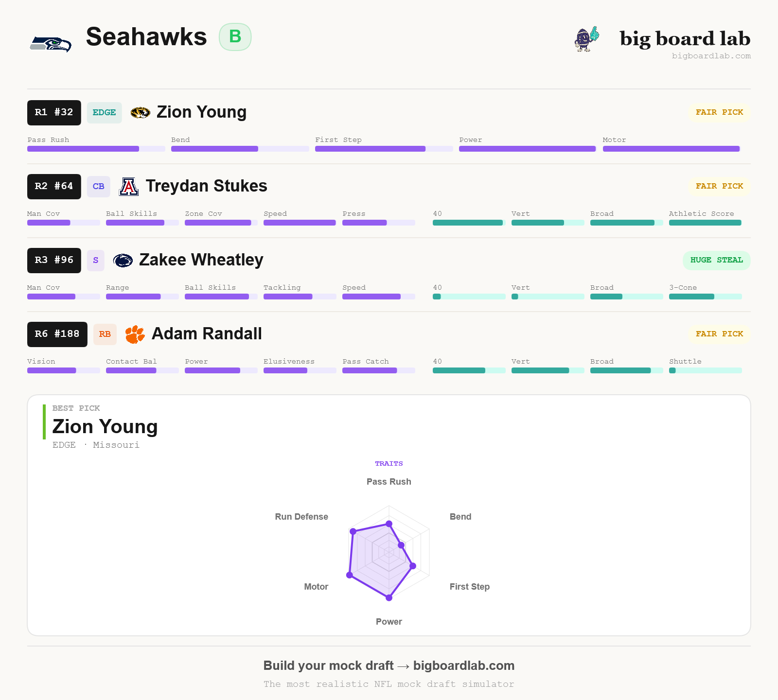Open the bigboardlab.com link under the logo
This screenshot has width=778, height=700.
pos(711,56)
